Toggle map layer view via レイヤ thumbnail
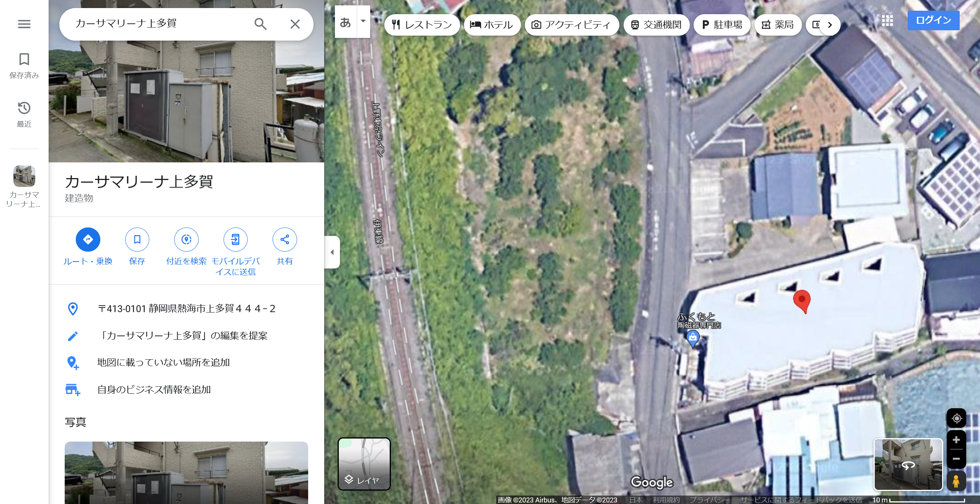This screenshot has height=504, width=980. tap(364, 464)
